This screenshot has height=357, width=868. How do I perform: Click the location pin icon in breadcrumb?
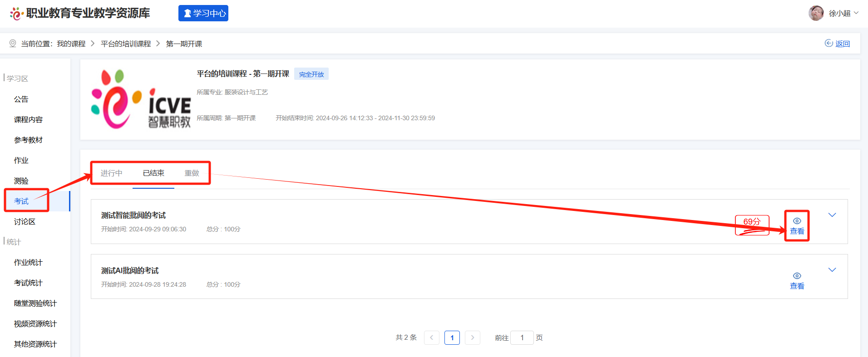coord(13,44)
